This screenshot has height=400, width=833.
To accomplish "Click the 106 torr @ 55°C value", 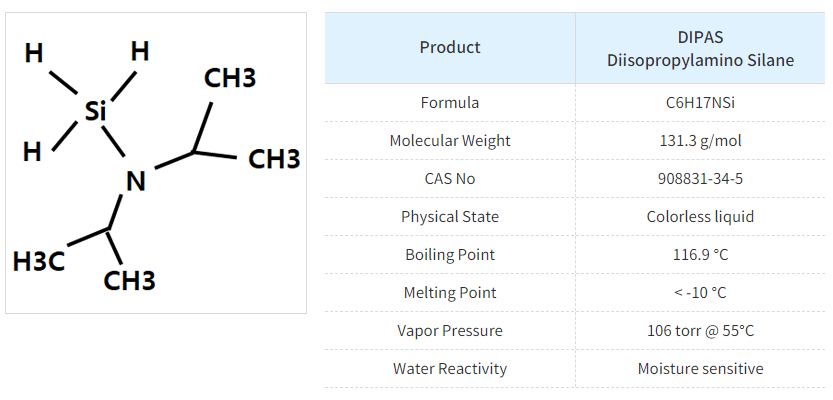I will [x=700, y=331].
